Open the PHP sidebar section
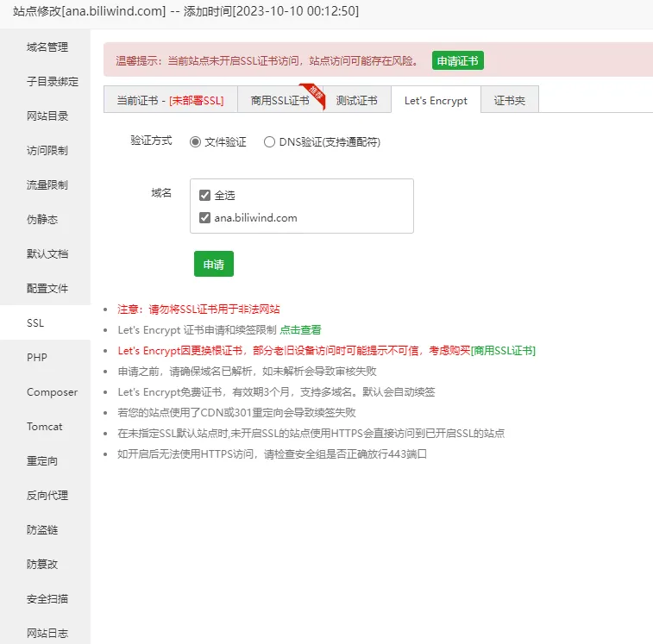Screen dimensions: 653x644 [x=36, y=358]
